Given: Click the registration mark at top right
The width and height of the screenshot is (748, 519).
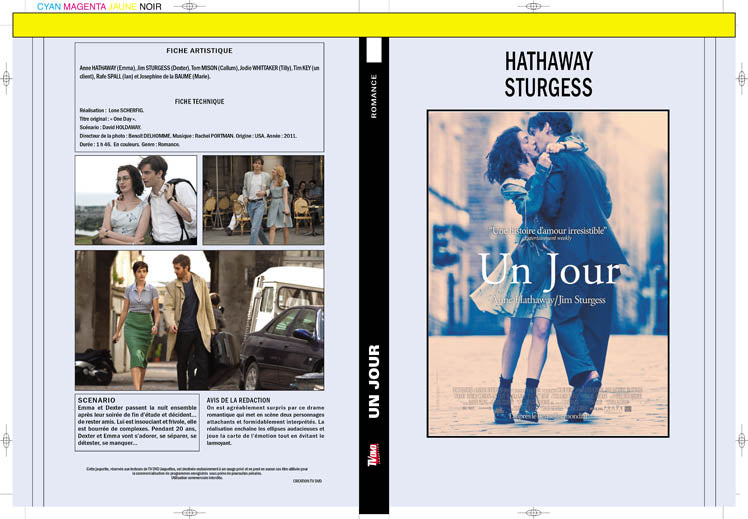Looking at the screenshot, I should (533, 7).
